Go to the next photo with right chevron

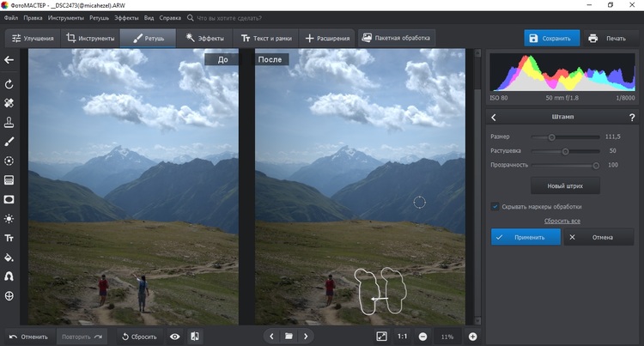[307, 337]
